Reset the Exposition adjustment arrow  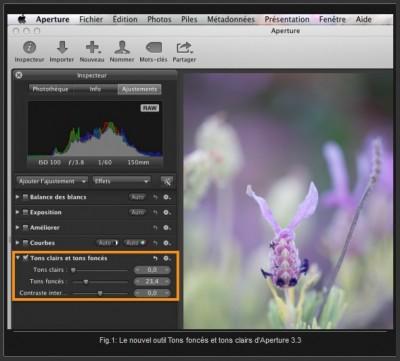coord(156,213)
